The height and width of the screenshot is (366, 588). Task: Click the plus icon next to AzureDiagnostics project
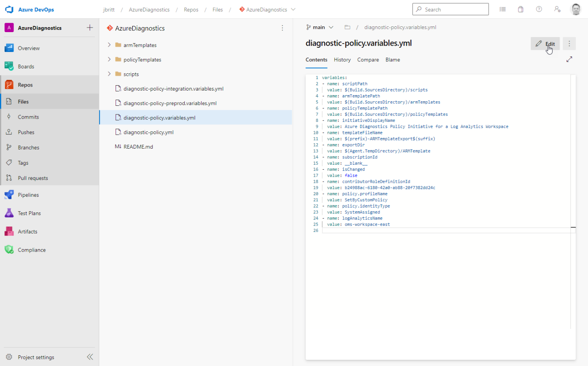[x=90, y=28]
